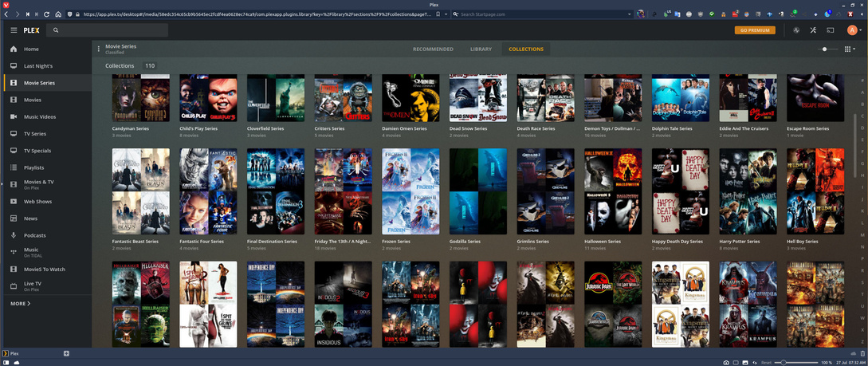Open the Child's Play Series link
The width and height of the screenshot is (868, 366).
point(202,128)
